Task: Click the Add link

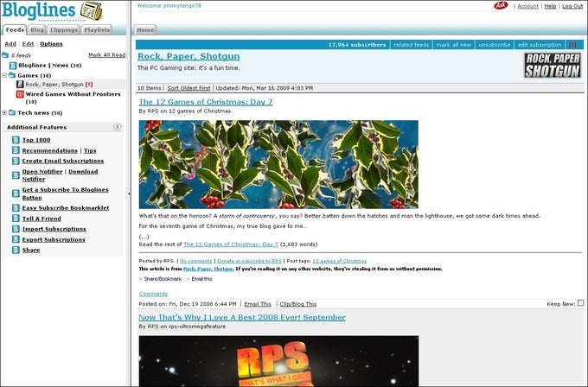Action: tap(10, 44)
